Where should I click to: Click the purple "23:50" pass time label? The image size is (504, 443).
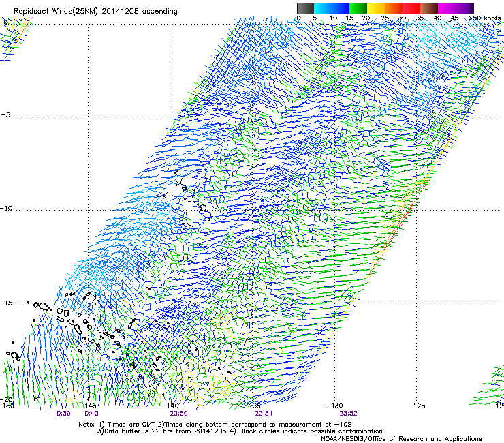[178, 414]
